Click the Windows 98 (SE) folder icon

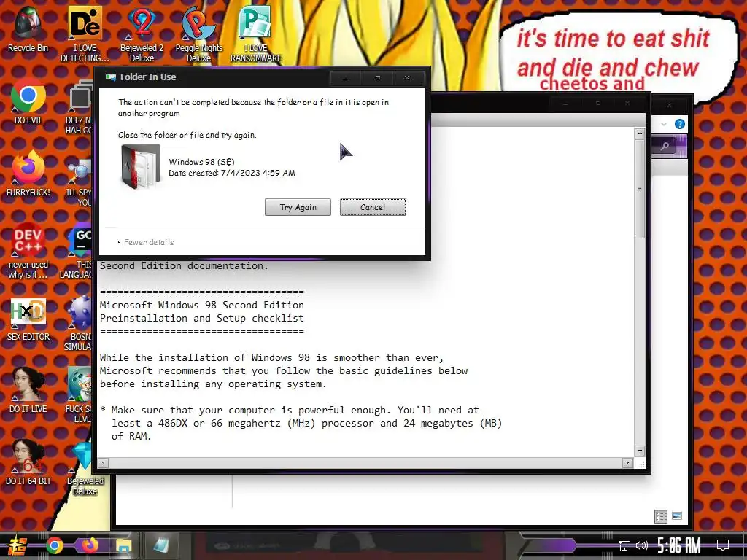141,167
